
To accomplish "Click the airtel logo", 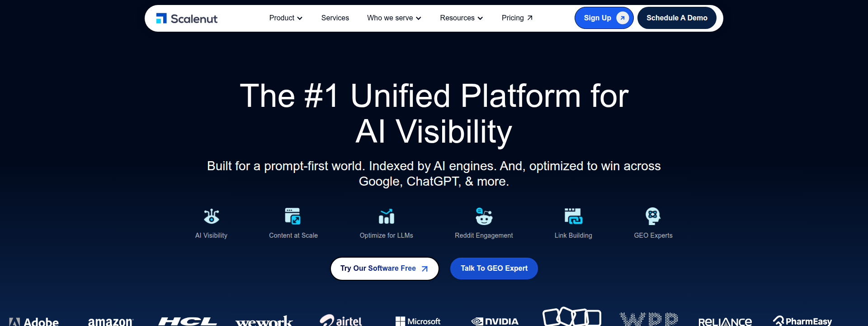I will (x=341, y=320).
